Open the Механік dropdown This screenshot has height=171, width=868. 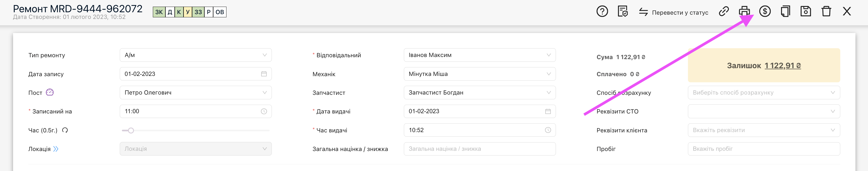pos(479,74)
